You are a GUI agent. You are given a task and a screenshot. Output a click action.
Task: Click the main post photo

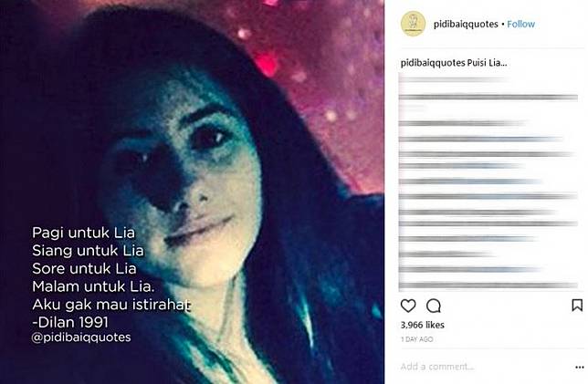tap(192, 192)
